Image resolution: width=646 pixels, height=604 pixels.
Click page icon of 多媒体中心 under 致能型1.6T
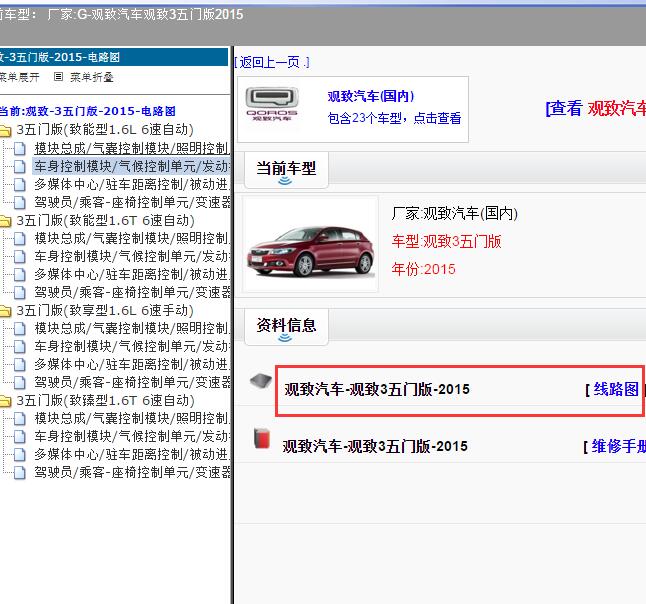(x=19, y=274)
